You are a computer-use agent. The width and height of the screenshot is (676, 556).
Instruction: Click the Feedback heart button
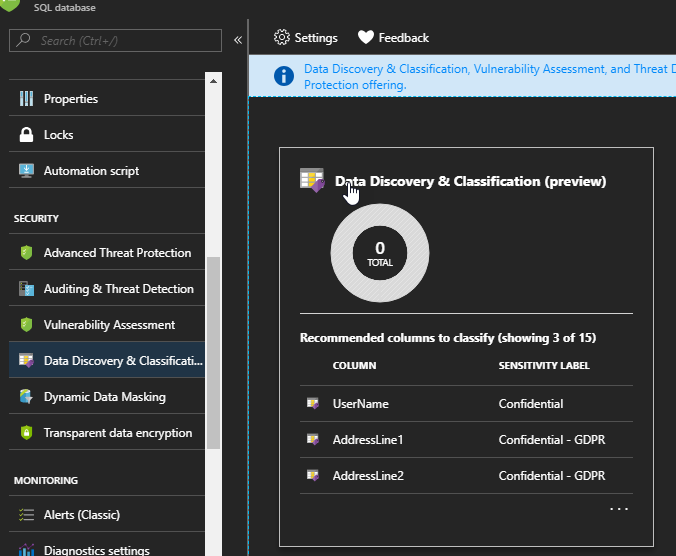tap(393, 38)
